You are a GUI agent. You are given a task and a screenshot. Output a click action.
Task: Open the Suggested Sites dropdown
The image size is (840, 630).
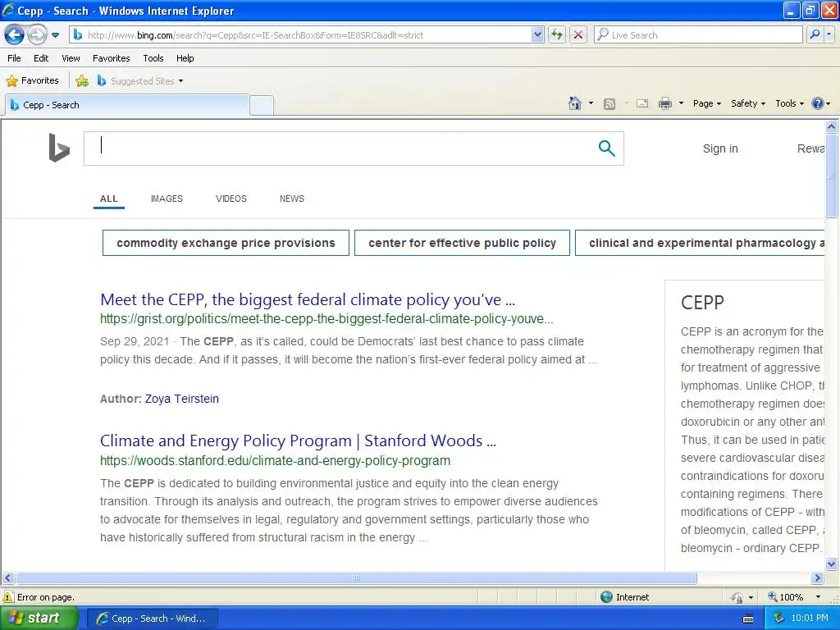click(140, 81)
